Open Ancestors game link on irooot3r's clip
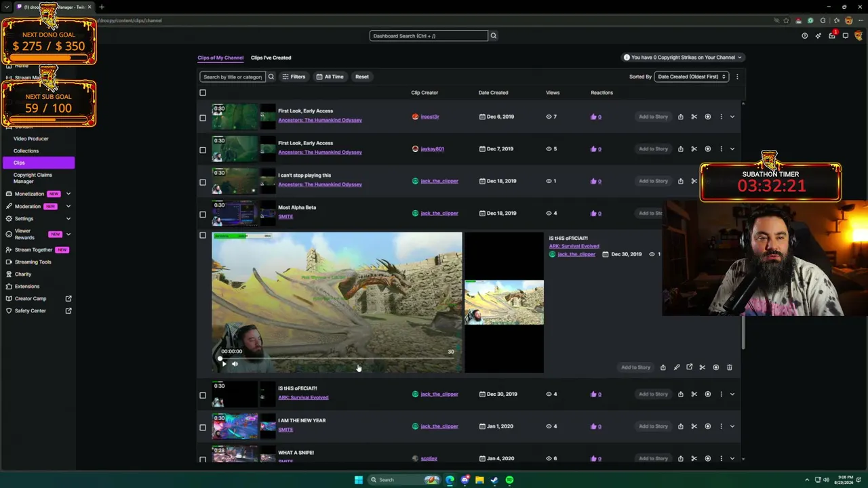Image resolution: width=868 pixels, height=488 pixels. point(320,120)
